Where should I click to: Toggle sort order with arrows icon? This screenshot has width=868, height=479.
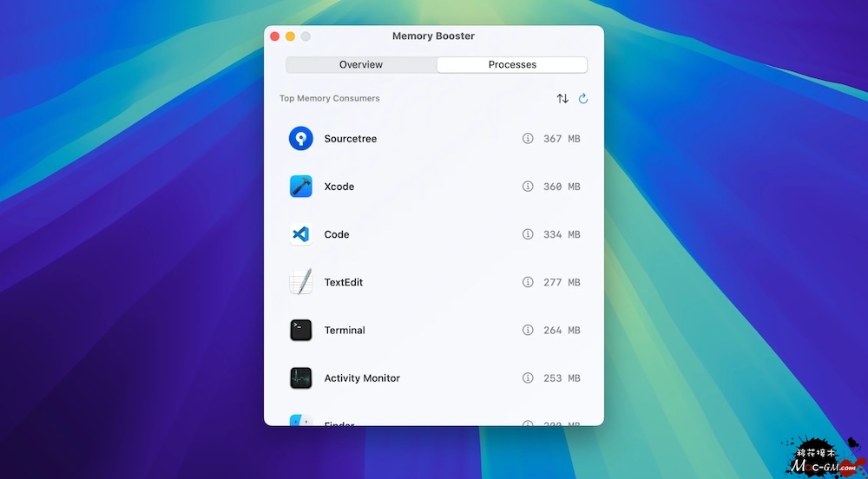562,99
